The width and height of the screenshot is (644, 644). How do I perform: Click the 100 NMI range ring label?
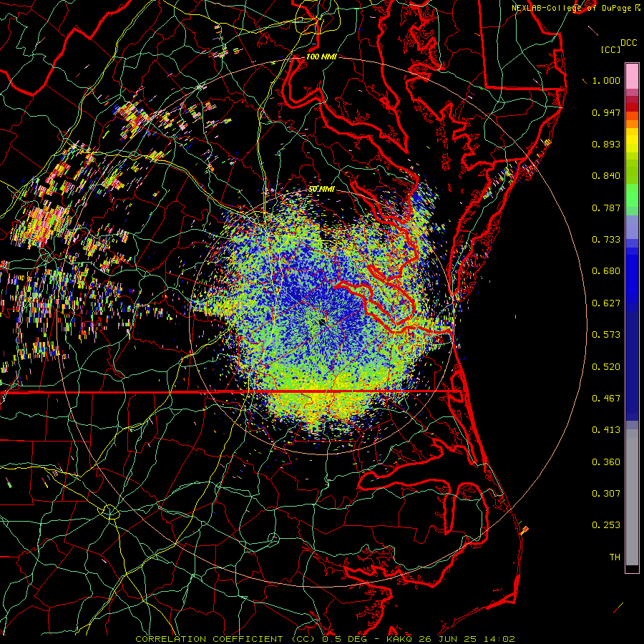pyautogui.click(x=321, y=57)
